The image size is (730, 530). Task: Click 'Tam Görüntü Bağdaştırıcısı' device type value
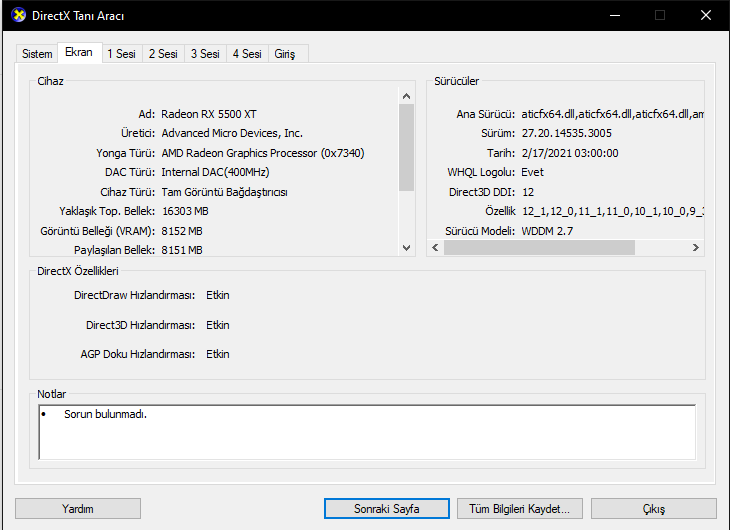pos(224,192)
